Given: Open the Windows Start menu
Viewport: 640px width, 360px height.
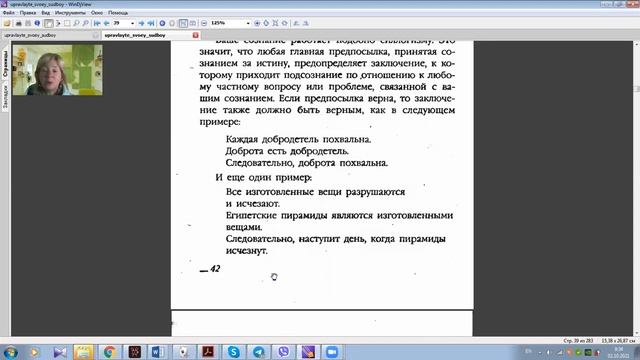Looking at the screenshot, I should pyautogui.click(x=10, y=352).
